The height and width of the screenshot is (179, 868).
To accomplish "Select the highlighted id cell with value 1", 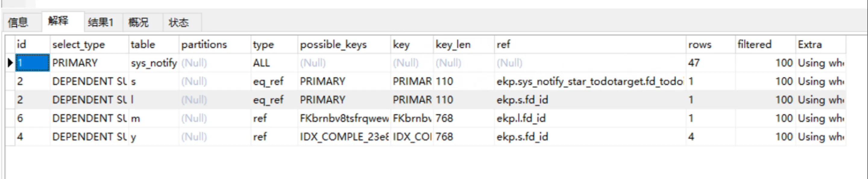I will pyautogui.click(x=32, y=63).
